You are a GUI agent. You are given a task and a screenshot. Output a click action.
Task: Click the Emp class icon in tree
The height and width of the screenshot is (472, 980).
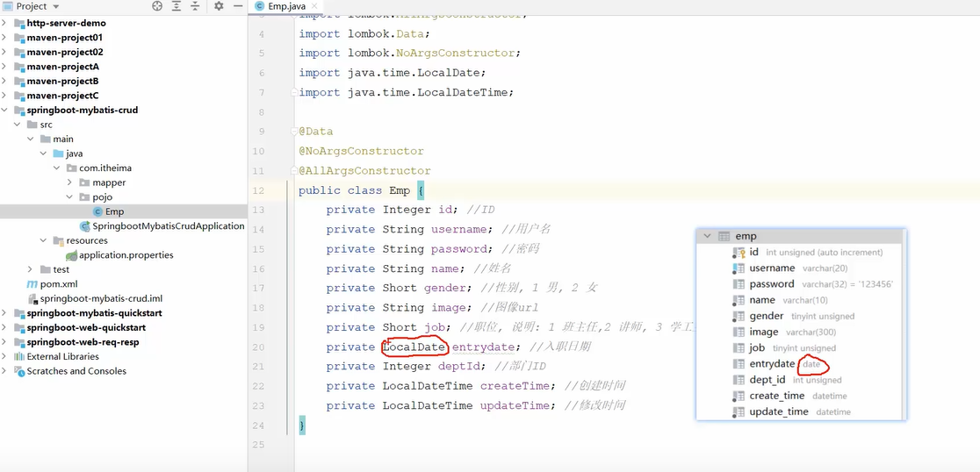(x=97, y=211)
